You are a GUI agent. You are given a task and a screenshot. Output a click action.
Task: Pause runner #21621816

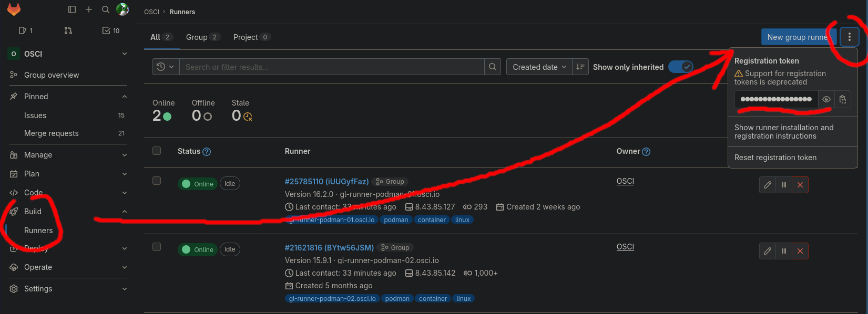784,251
